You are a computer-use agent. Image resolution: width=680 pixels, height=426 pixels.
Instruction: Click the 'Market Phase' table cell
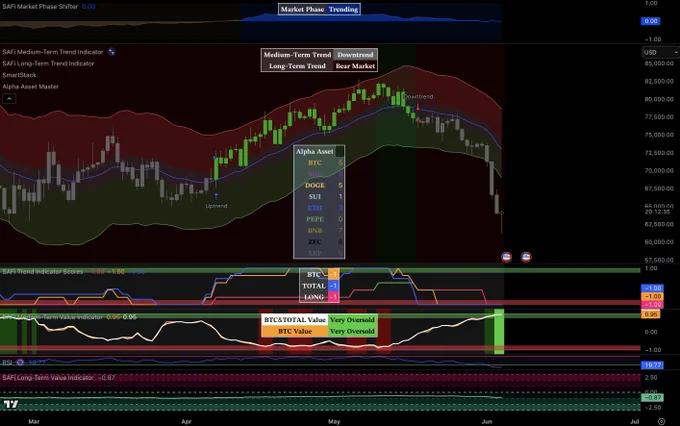click(x=302, y=9)
